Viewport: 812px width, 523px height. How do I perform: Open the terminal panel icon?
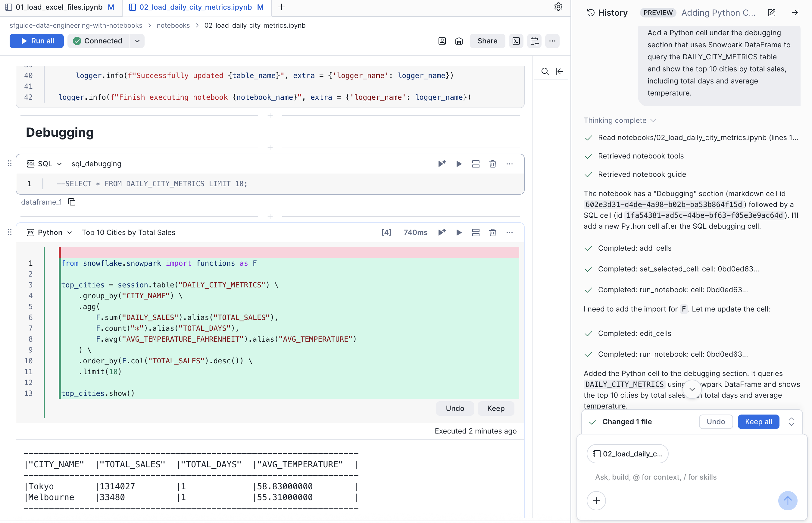pos(516,41)
